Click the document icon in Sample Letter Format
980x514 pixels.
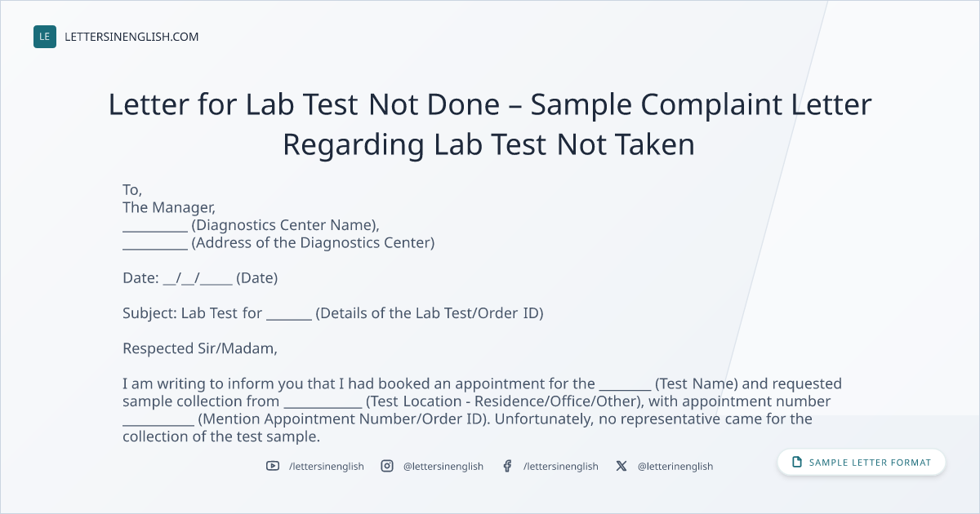[797, 463]
